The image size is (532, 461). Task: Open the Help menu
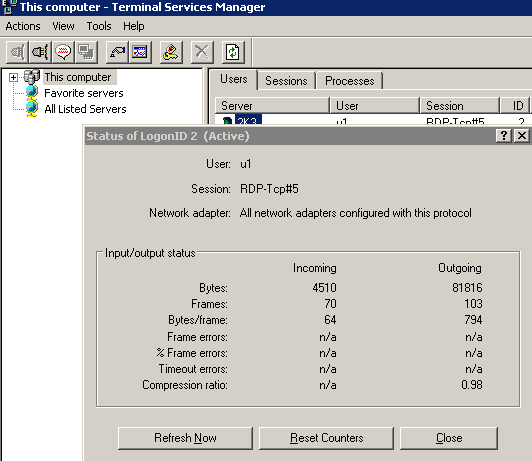tap(133, 26)
